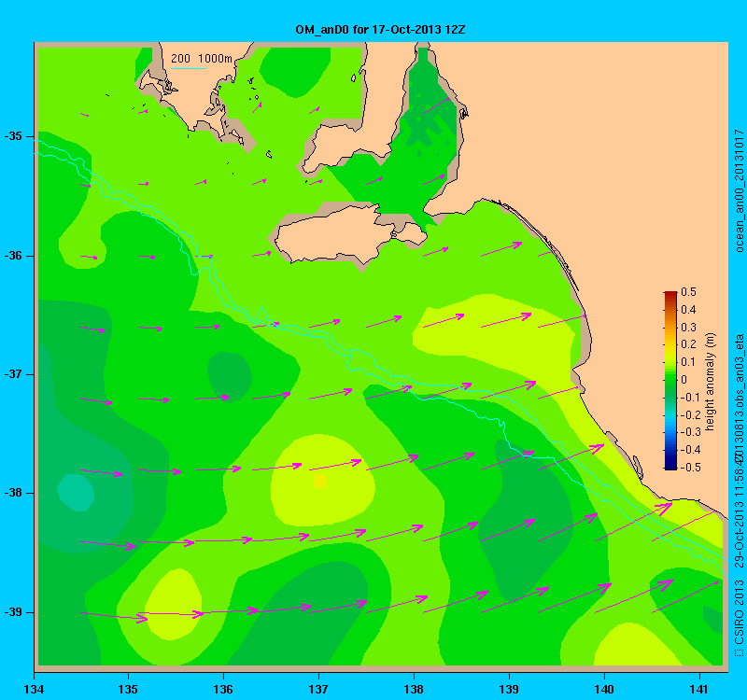The image size is (747, 700).
Task: Click the dark blue bottom of the colorbar
Action: (670, 466)
